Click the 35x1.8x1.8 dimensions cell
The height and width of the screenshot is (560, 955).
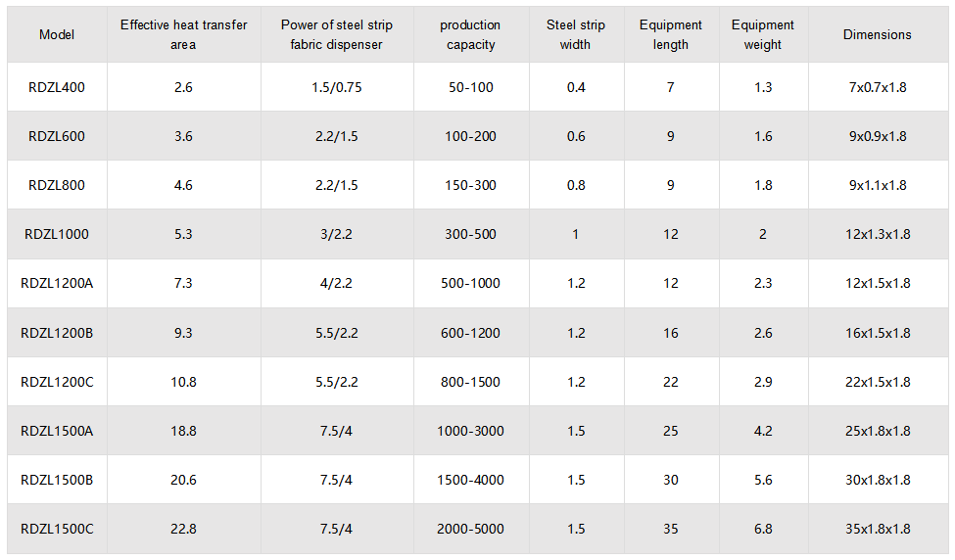coord(878,529)
